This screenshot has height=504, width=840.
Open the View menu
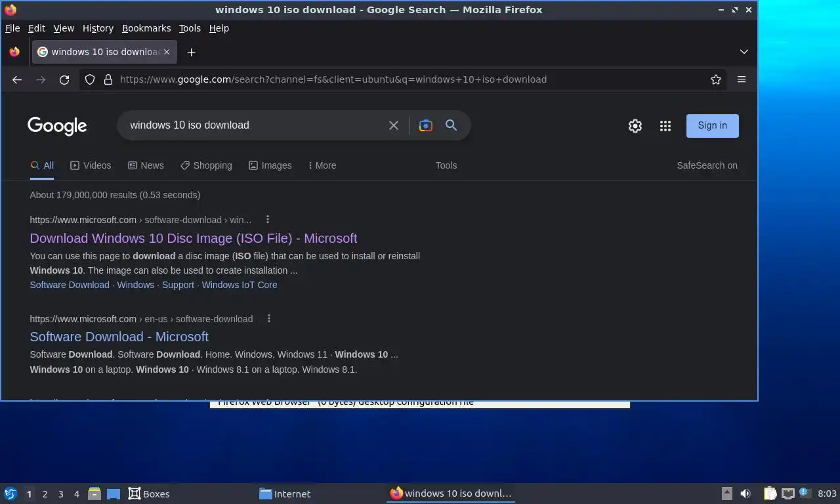(64, 28)
